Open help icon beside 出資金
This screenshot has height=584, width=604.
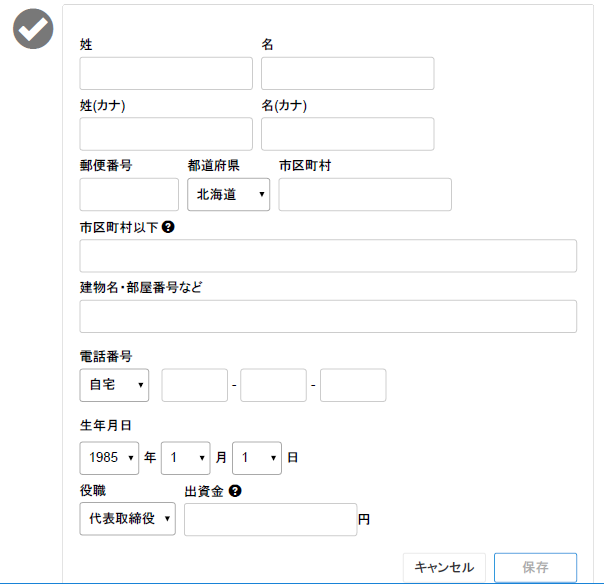(x=235, y=491)
